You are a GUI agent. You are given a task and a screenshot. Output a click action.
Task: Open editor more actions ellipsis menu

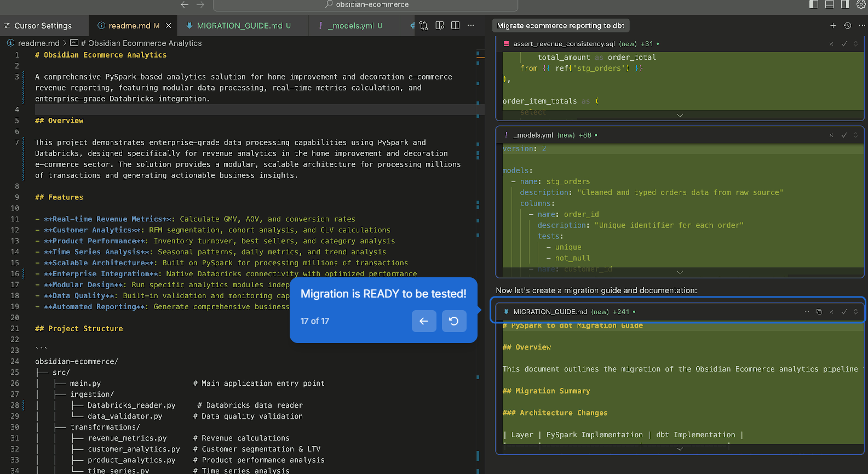tap(471, 26)
